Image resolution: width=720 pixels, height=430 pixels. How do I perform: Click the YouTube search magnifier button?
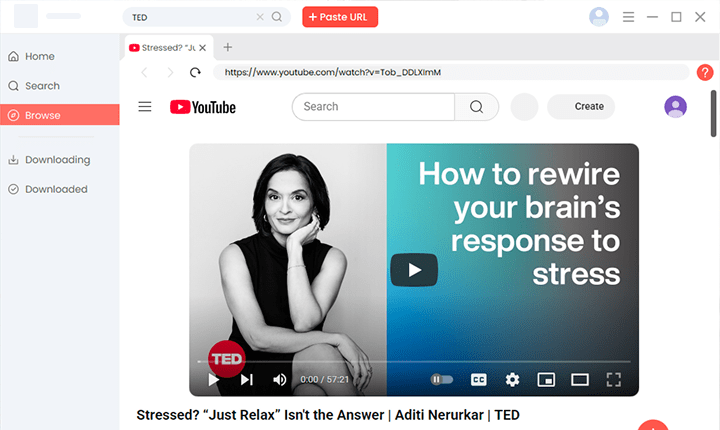476,107
